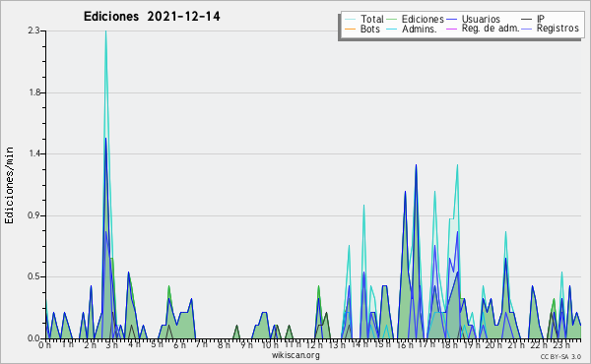Click the 1.8 y-axis value
This screenshot has width=591, height=364.
click(35, 92)
